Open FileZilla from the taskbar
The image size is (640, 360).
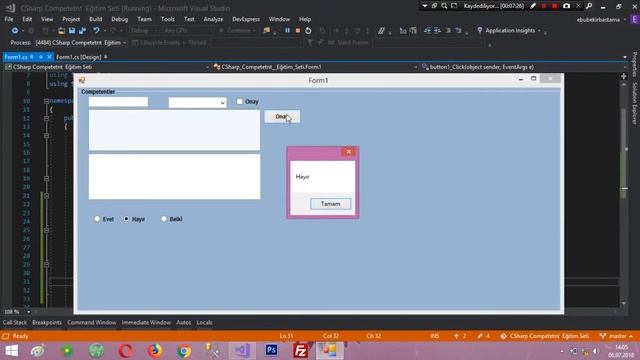301,351
